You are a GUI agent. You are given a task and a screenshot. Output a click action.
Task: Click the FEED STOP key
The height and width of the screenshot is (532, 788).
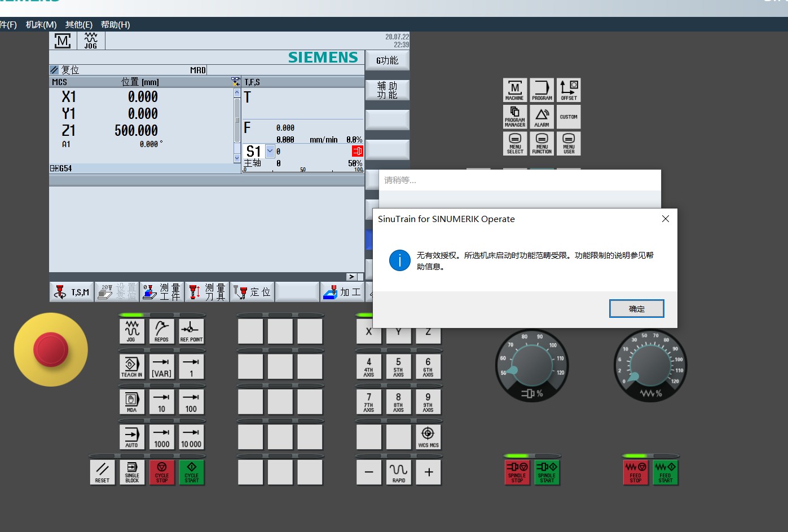635,472
